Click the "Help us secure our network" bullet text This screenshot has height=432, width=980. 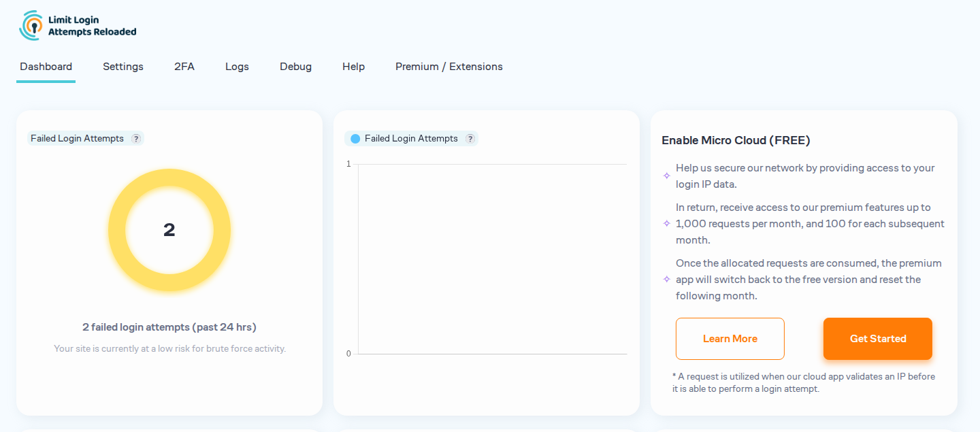[x=805, y=176]
